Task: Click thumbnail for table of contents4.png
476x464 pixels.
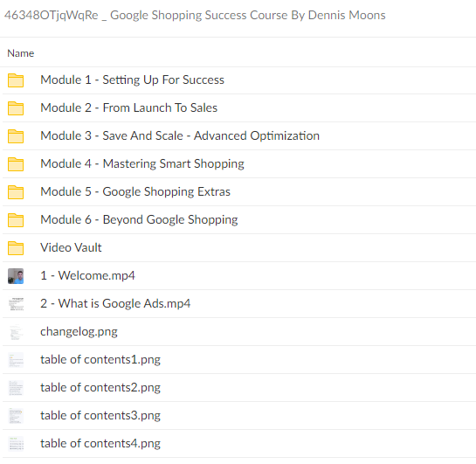Action: [x=16, y=444]
